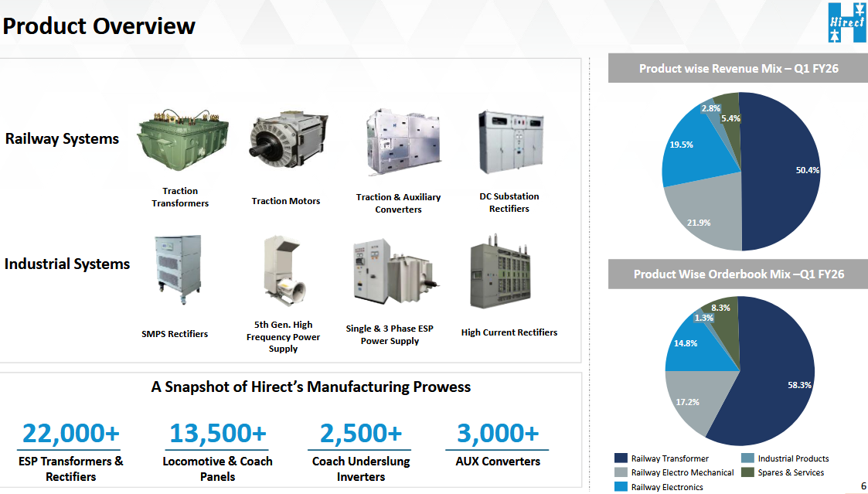Click the High Current Rectifiers caption
868x494 pixels.
[509, 332]
